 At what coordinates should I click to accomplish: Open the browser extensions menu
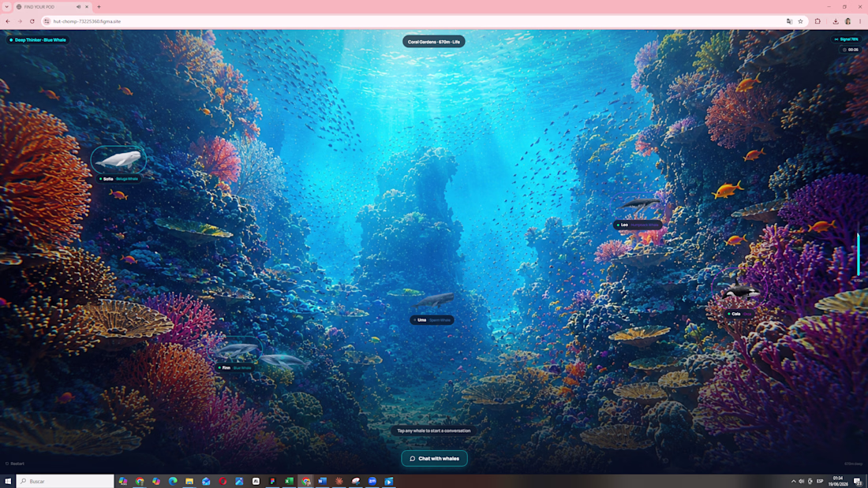817,21
